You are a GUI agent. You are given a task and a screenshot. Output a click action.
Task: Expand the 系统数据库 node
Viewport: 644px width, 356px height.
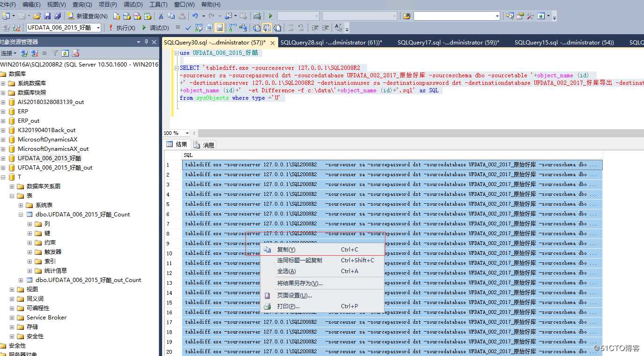(x=3, y=83)
